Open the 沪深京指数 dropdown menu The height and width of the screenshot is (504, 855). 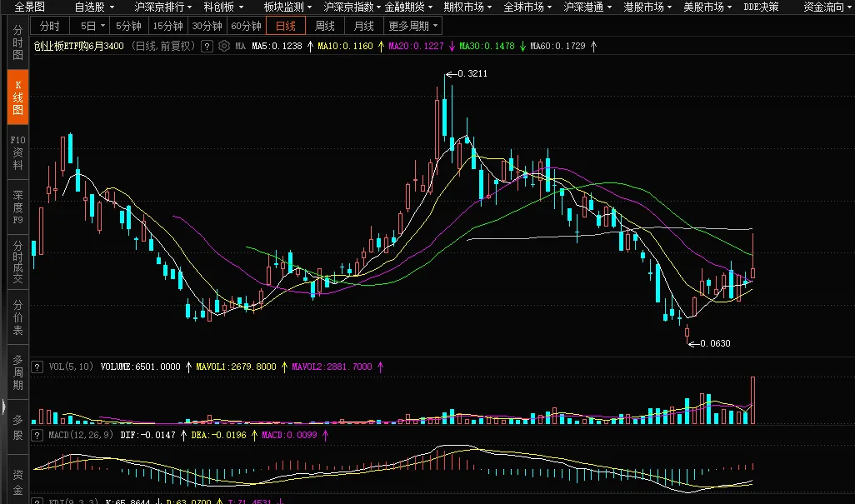coord(352,7)
